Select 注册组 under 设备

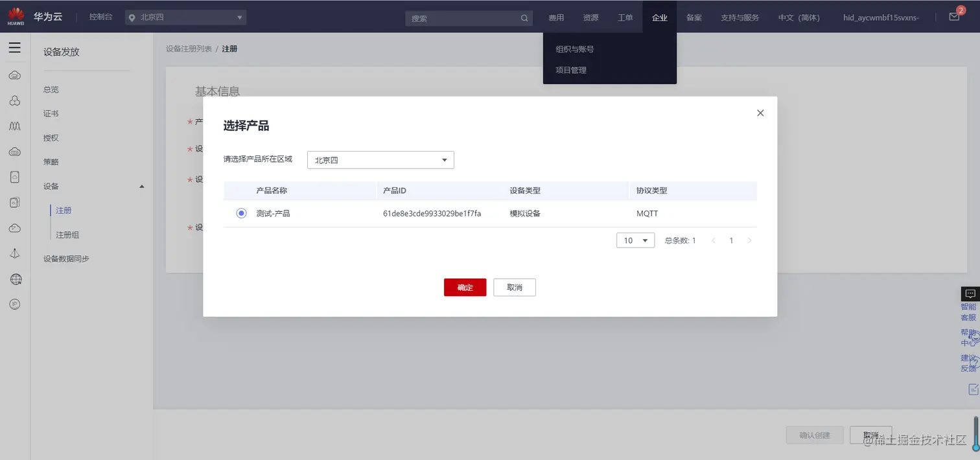point(67,235)
